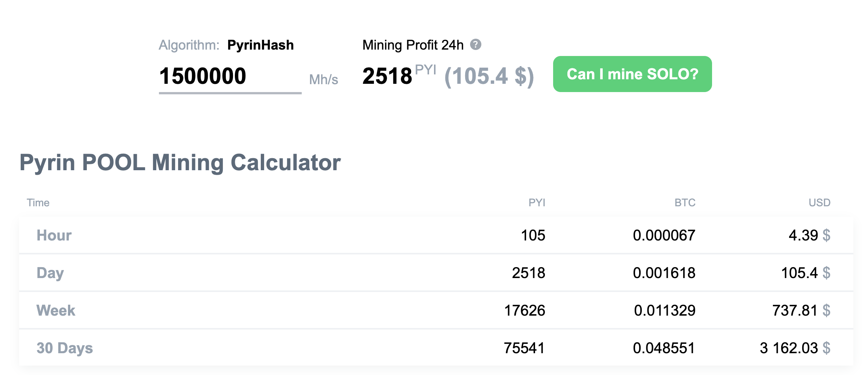Click the dollar icon in the 30 Days row
Image resolution: width=868 pixels, height=375 pixels.
coord(826,348)
